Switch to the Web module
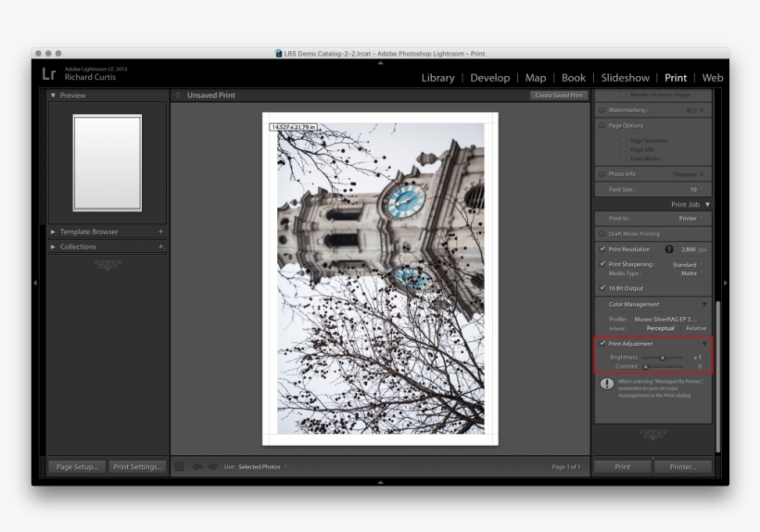The height and width of the screenshot is (532, 760). pyautogui.click(x=713, y=78)
